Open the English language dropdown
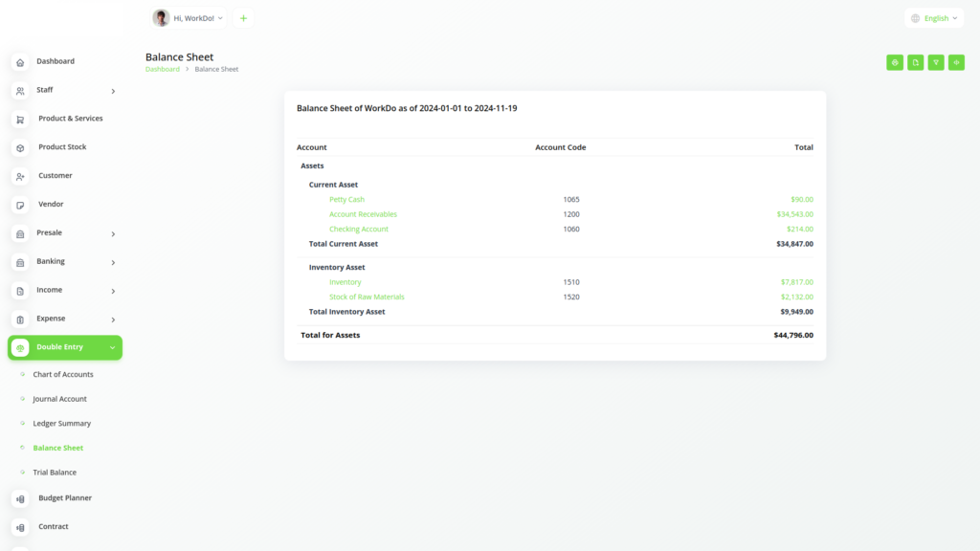The width and height of the screenshot is (980, 551). click(933, 18)
